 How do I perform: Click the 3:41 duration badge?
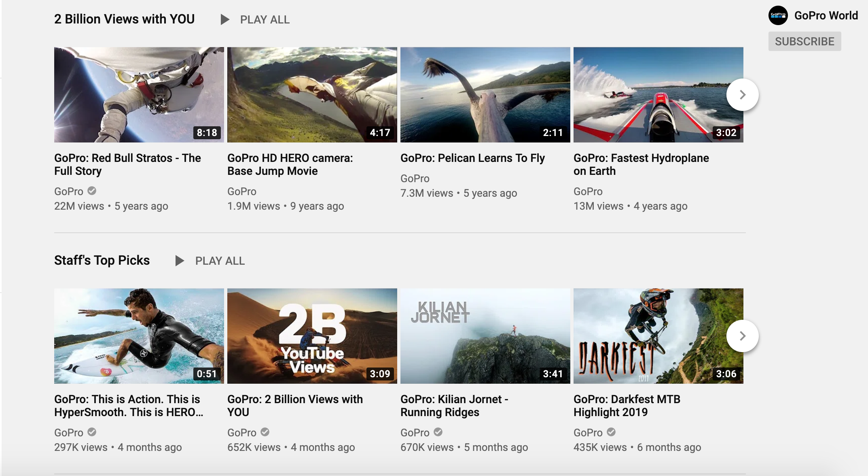(553, 374)
